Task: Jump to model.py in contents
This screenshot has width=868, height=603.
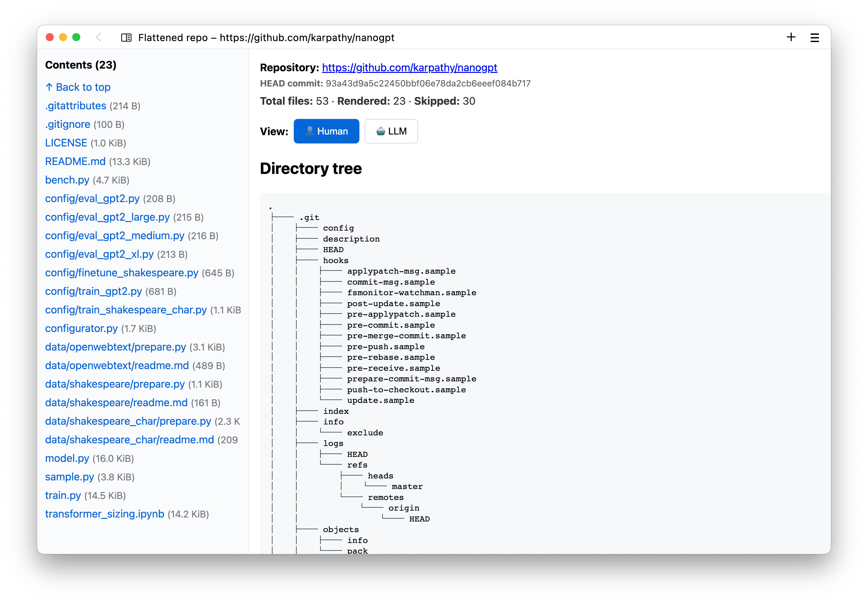Action: pyautogui.click(x=67, y=458)
